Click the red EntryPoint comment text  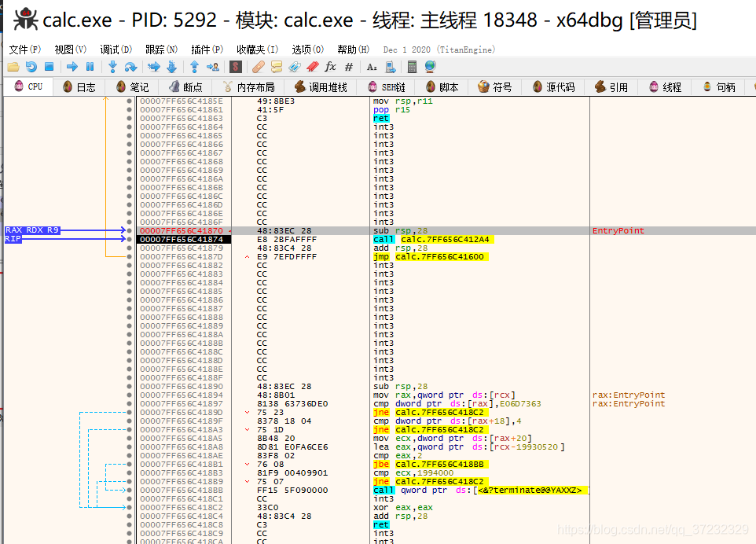point(618,230)
